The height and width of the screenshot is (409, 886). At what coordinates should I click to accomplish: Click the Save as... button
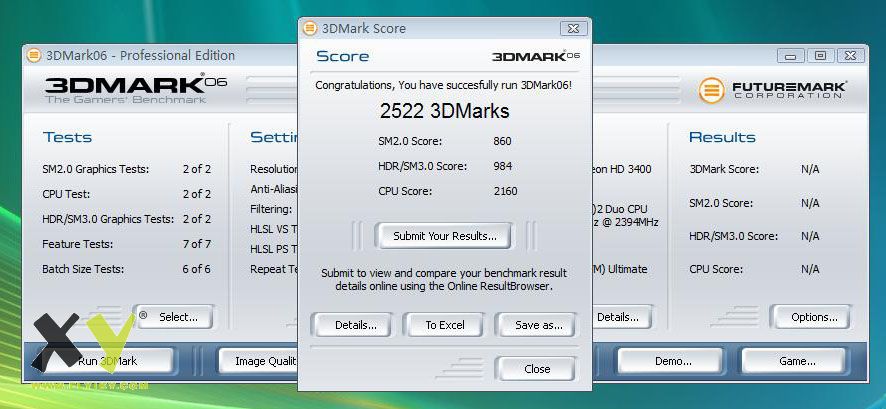coord(538,325)
